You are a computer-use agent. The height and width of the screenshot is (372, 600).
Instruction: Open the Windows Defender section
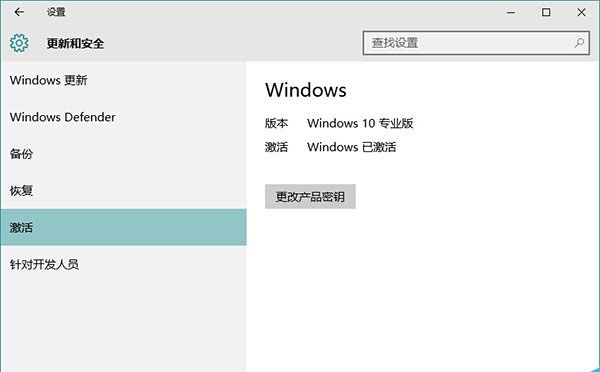click(x=124, y=117)
